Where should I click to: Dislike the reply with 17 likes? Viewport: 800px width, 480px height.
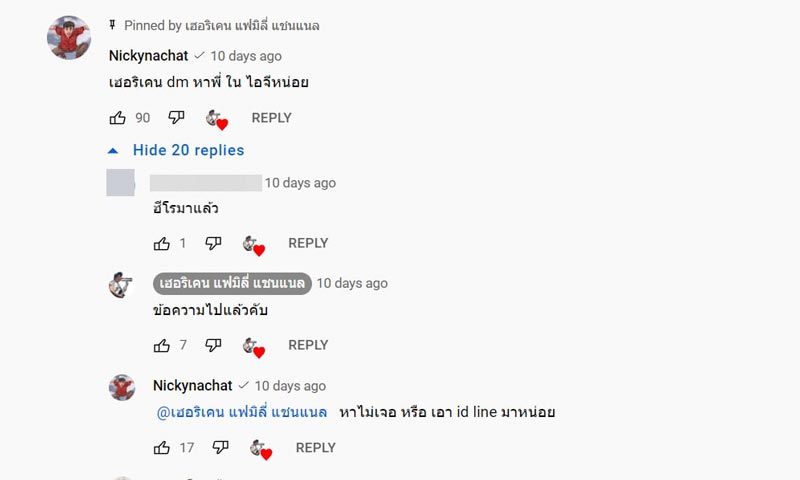click(x=220, y=448)
